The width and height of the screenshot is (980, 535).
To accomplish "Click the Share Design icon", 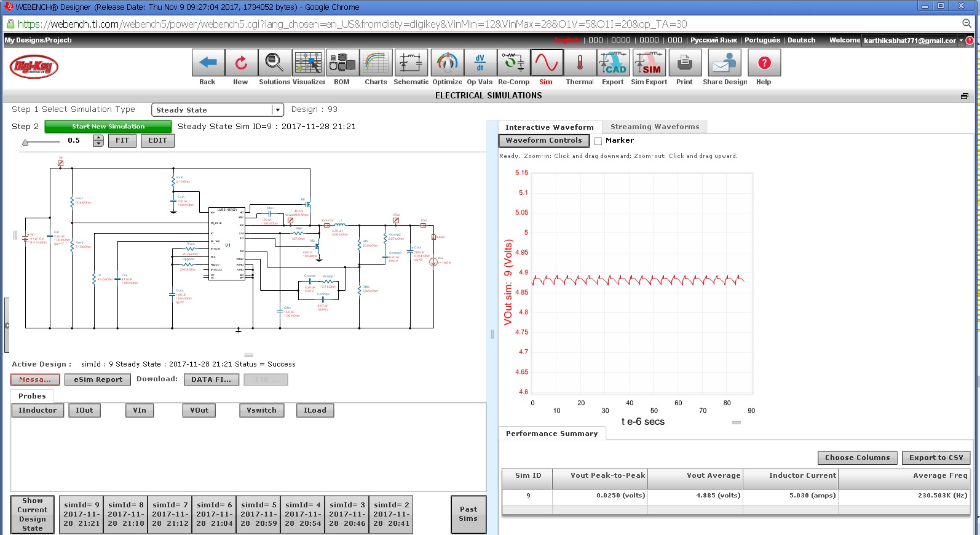I will 724,63.
